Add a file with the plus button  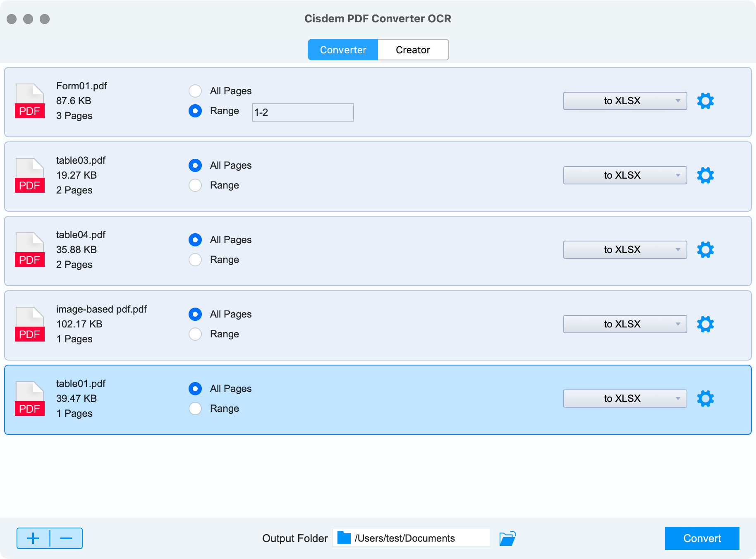(x=33, y=538)
